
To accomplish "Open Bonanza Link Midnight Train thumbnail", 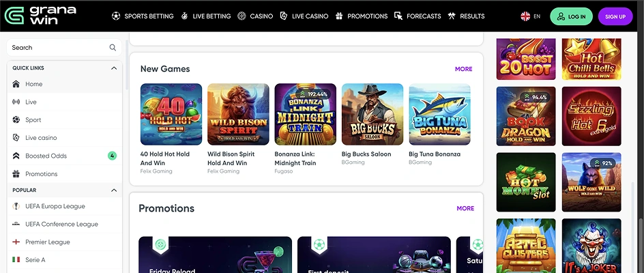I will click(305, 114).
